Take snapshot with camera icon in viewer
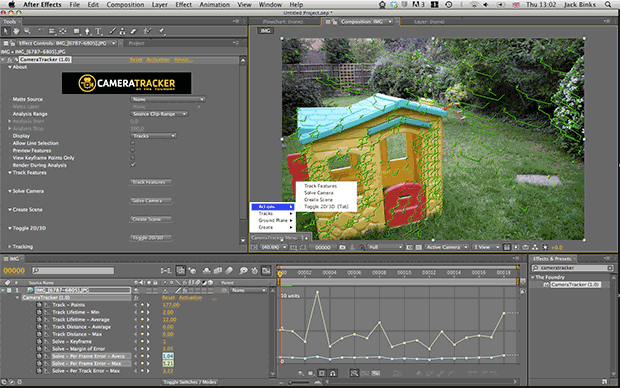Screen dimensions: 620x388 (342, 247)
